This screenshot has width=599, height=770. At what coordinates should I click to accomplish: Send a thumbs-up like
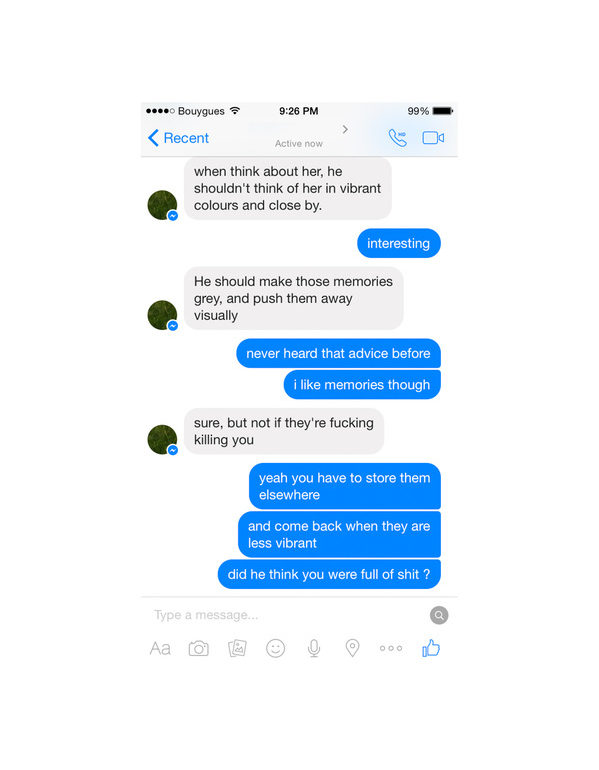[x=431, y=648]
